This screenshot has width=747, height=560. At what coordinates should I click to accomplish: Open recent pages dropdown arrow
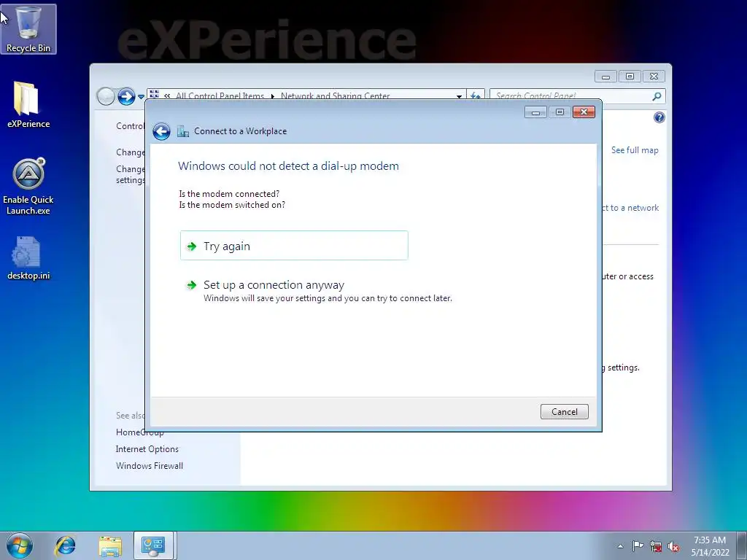[x=141, y=97]
